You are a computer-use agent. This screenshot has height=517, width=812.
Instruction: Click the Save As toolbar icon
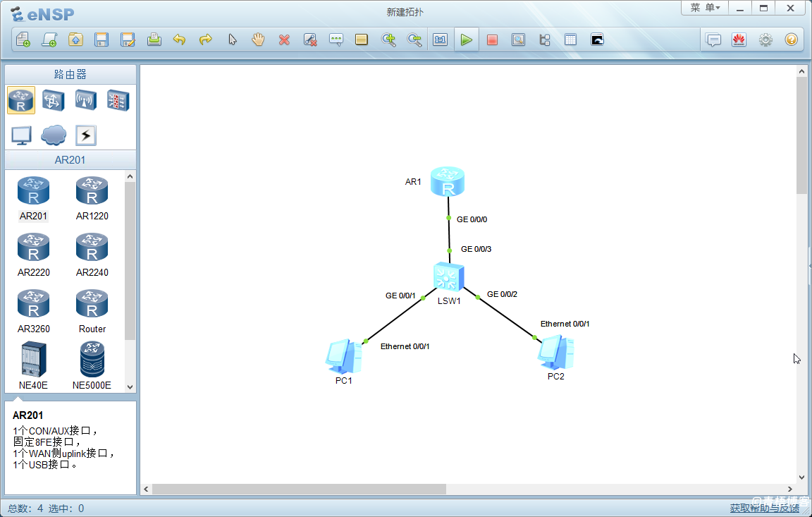(128, 40)
